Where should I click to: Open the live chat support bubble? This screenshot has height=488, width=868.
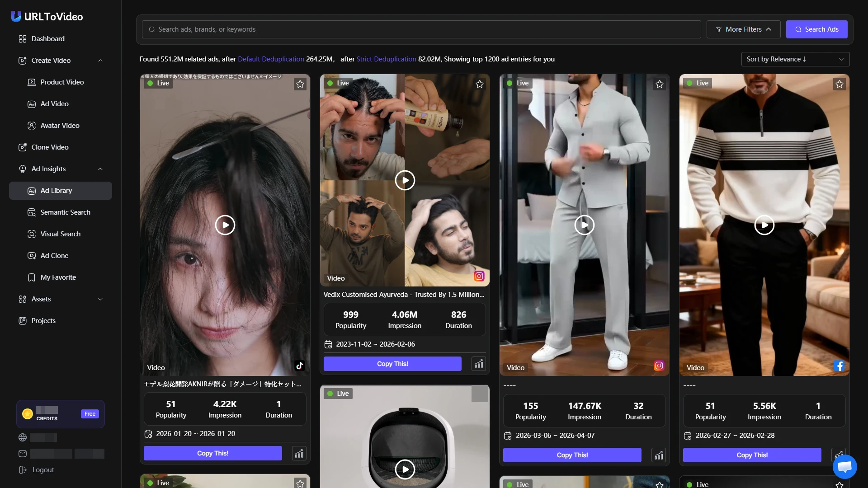844,466
